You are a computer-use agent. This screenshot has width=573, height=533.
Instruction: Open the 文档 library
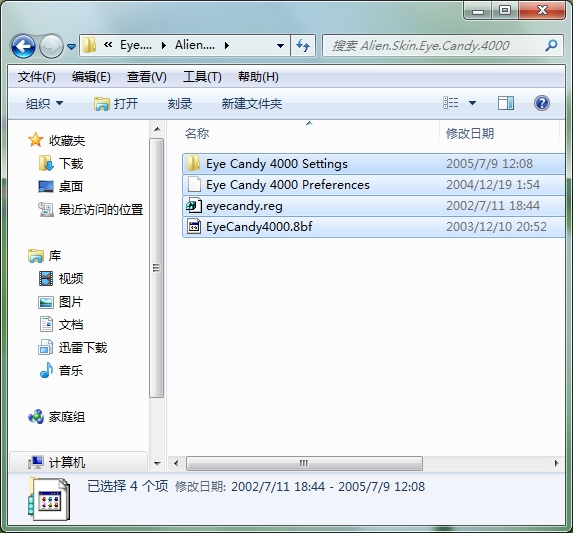click(71, 325)
